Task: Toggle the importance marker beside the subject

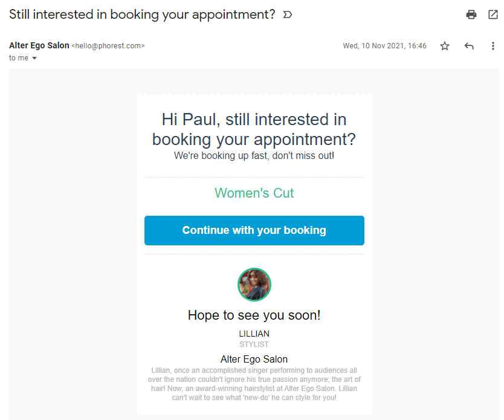Action: click(288, 15)
